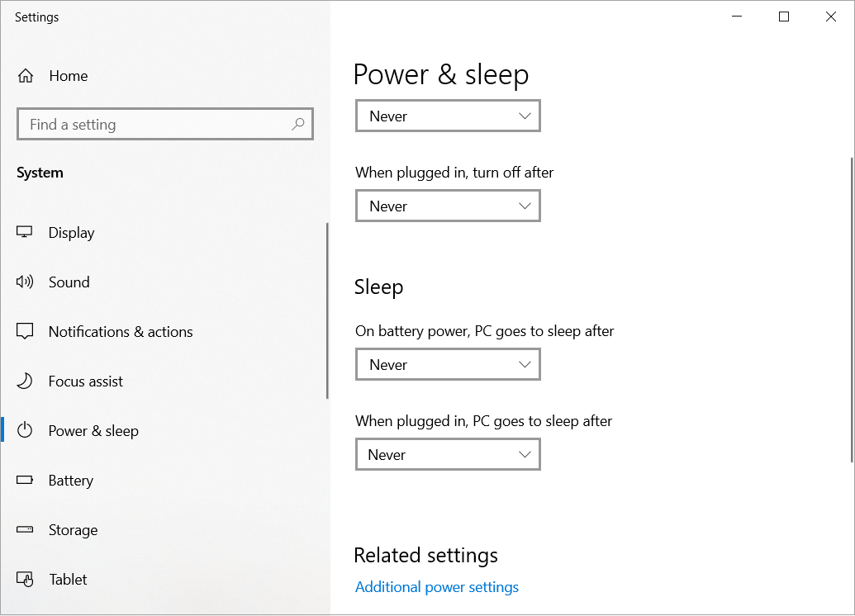Click the Battery icon in sidebar
The height and width of the screenshot is (616, 855).
point(25,481)
